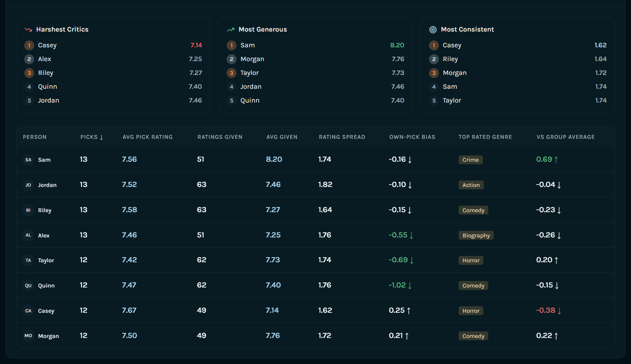
Task: Sort by Own-Pick Bias column header
Action: point(412,137)
